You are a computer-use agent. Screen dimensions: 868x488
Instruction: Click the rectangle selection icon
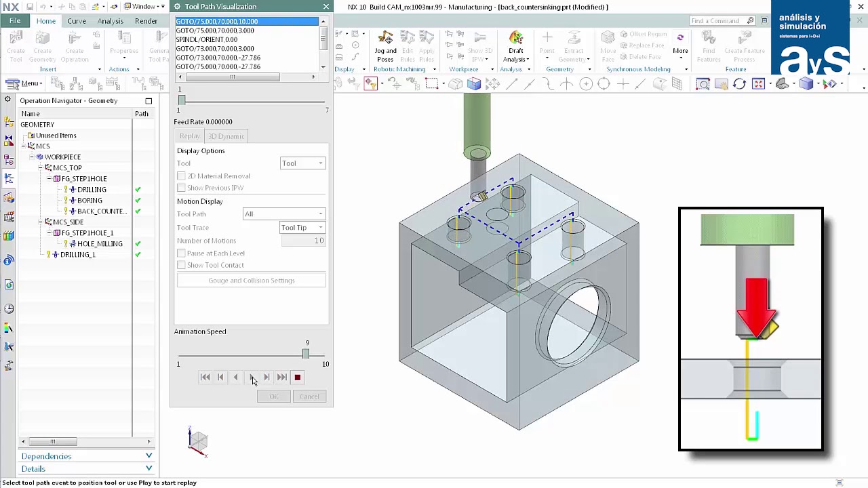431,84
